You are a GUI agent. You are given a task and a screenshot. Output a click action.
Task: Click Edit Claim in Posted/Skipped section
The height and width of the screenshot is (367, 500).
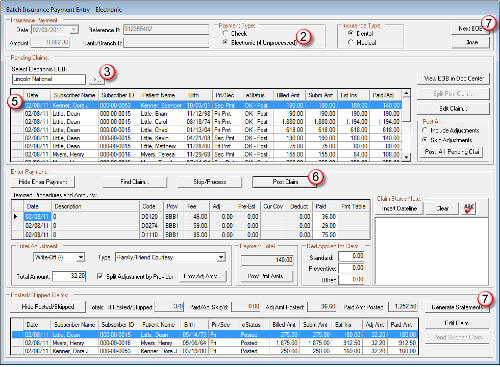point(457,323)
